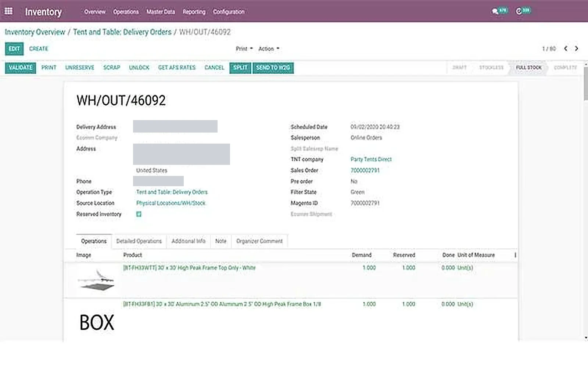Screen dimensions: 588x365
Task: Open the Operations menu in top bar
Action: coord(126,12)
